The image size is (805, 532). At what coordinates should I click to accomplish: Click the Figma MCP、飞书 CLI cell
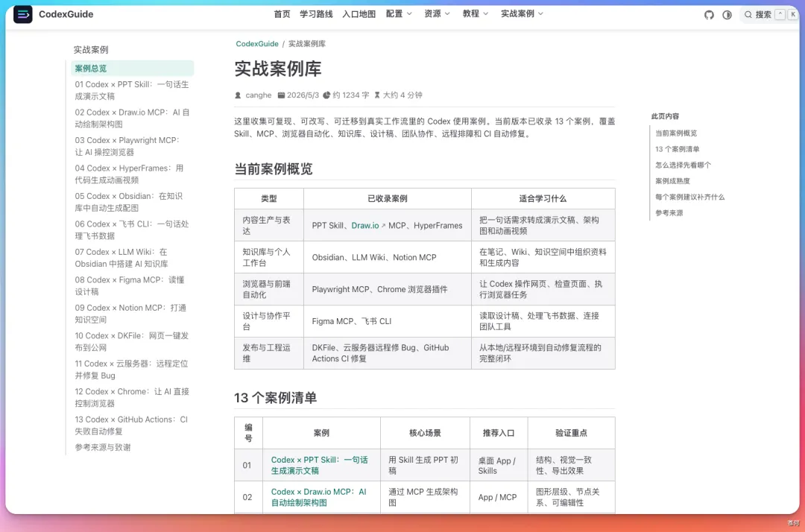click(388, 321)
